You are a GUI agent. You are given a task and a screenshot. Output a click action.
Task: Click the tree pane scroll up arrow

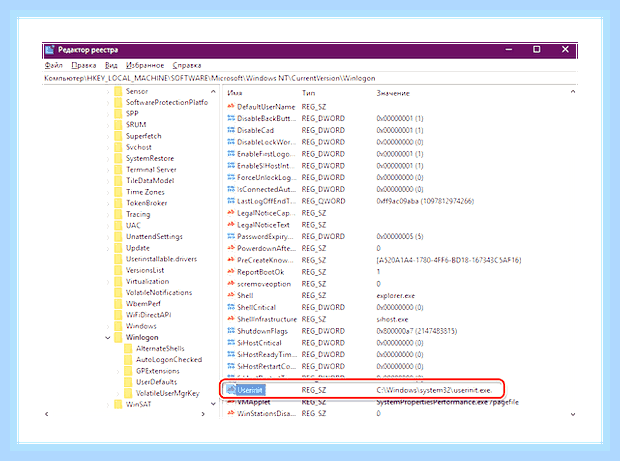pyautogui.click(x=213, y=92)
